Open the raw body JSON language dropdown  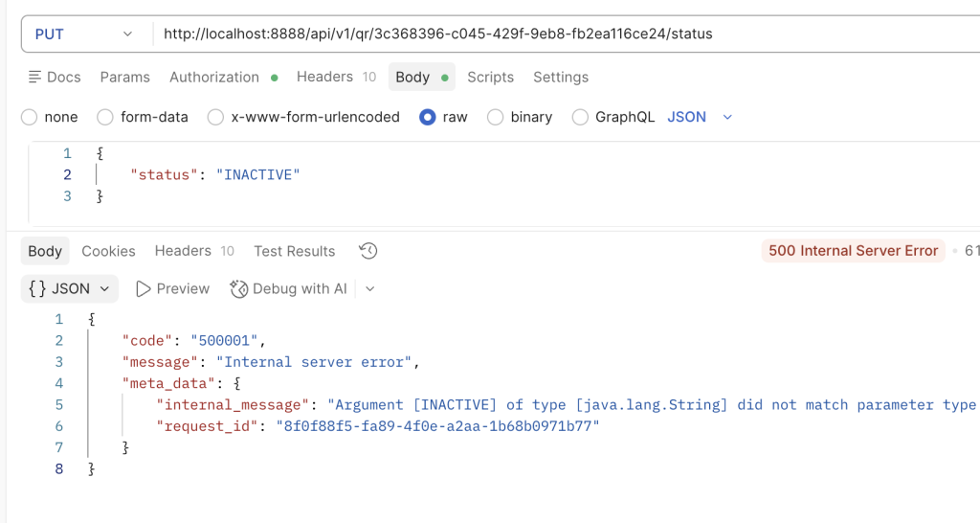pyautogui.click(x=699, y=117)
